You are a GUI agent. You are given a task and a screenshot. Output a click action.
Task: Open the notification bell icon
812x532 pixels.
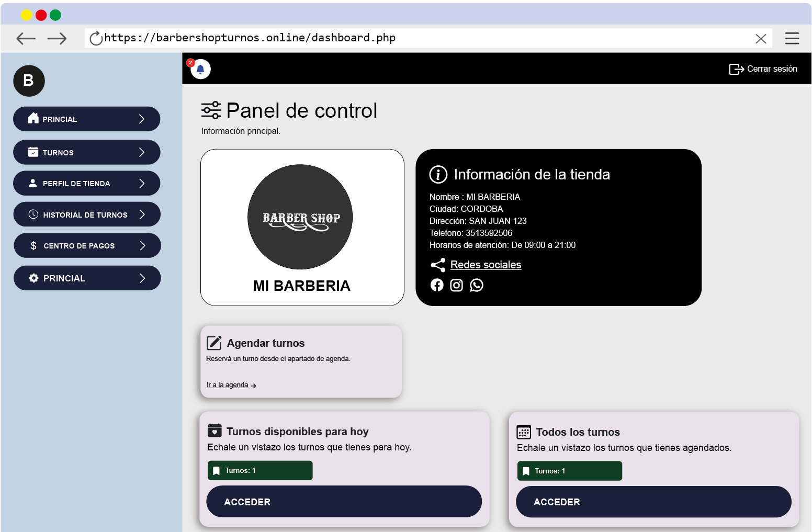coord(200,69)
